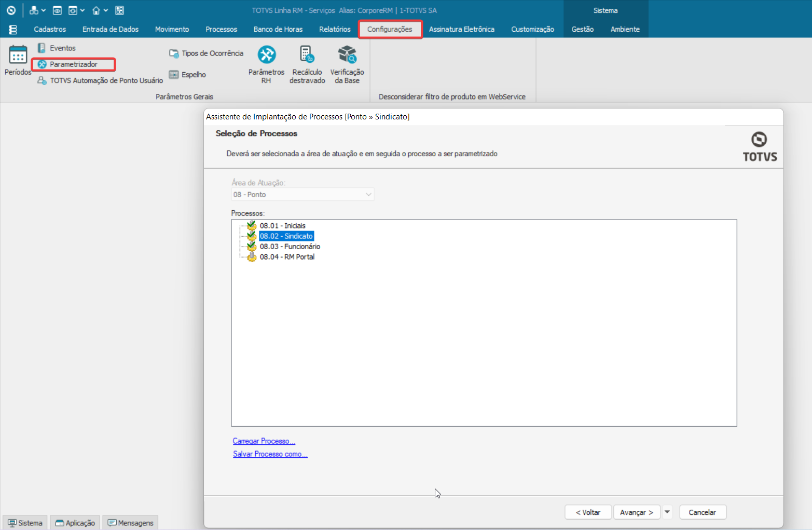812x530 pixels.
Task: Open Parâmetros RH tool icon
Action: click(266, 55)
